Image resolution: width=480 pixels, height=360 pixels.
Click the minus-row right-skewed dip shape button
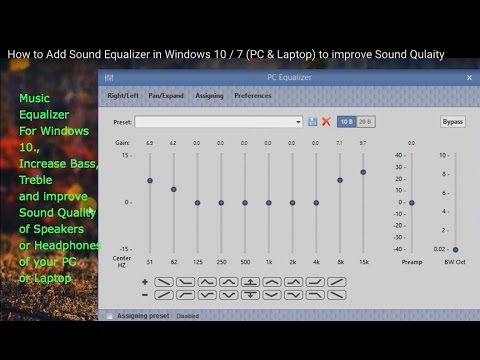click(294, 295)
